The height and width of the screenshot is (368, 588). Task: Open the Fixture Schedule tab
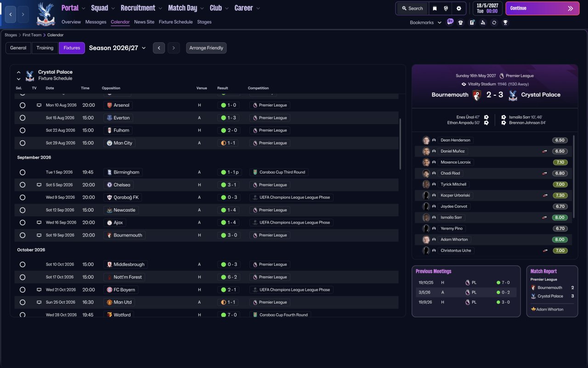(x=176, y=22)
